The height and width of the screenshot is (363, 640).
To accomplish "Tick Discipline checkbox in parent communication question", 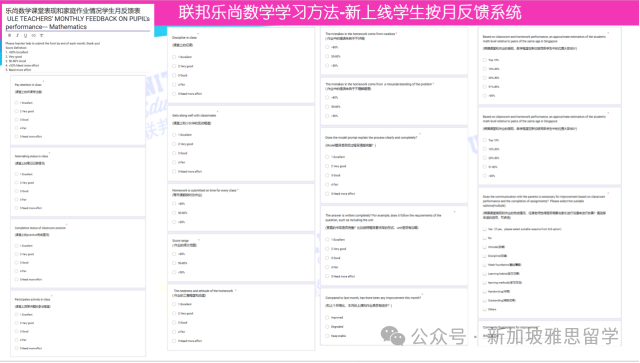I will 484,256.
